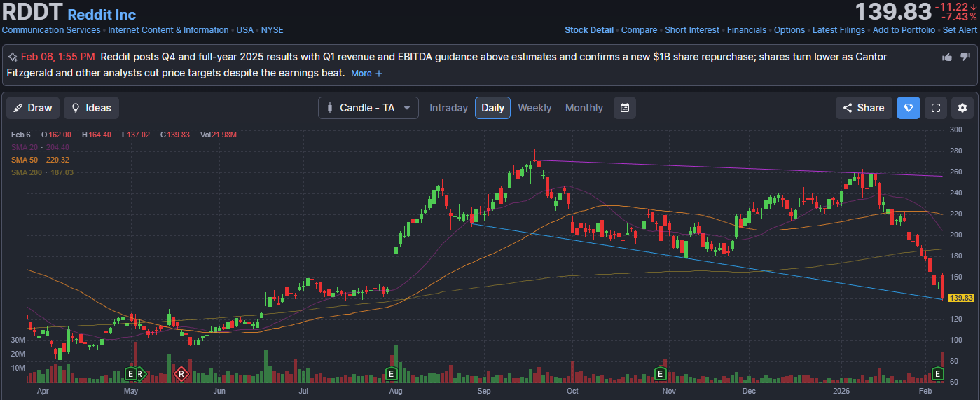
Task: Click the RDDT ticker heading
Action: tap(32, 12)
